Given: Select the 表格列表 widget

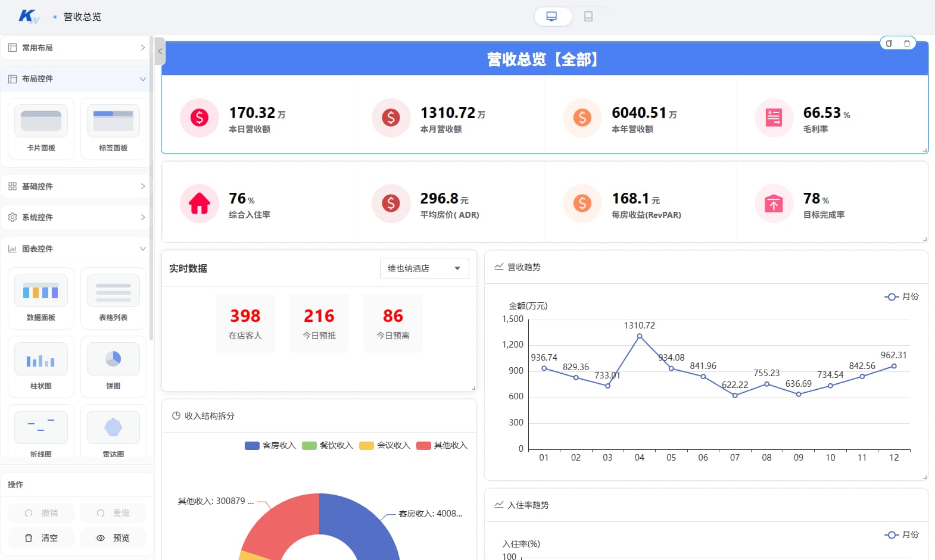Looking at the screenshot, I should 113,299.
